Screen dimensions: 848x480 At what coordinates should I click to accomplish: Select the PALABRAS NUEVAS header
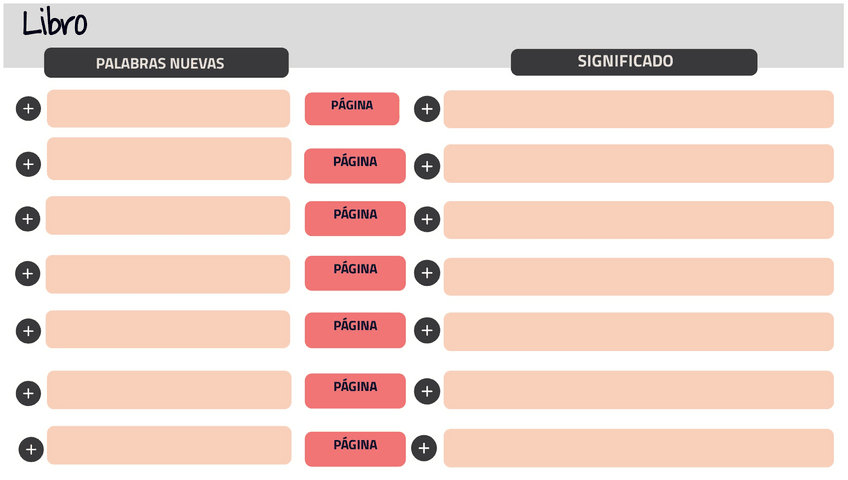[166, 63]
